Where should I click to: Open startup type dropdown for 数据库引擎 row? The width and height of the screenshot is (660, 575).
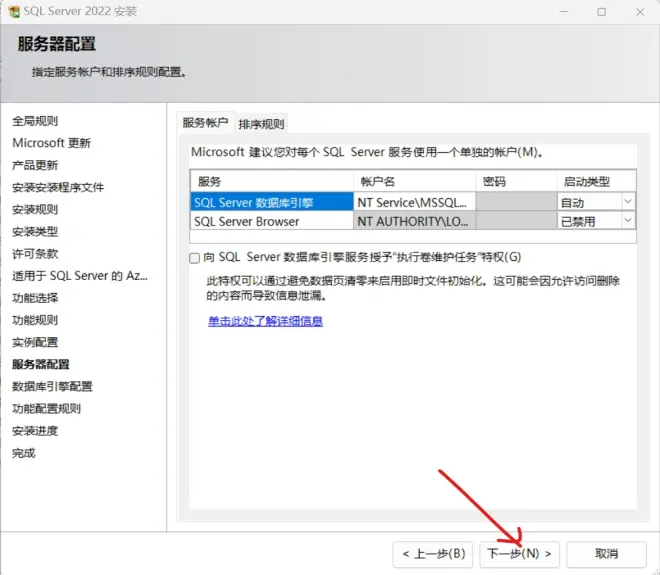click(x=628, y=202)
